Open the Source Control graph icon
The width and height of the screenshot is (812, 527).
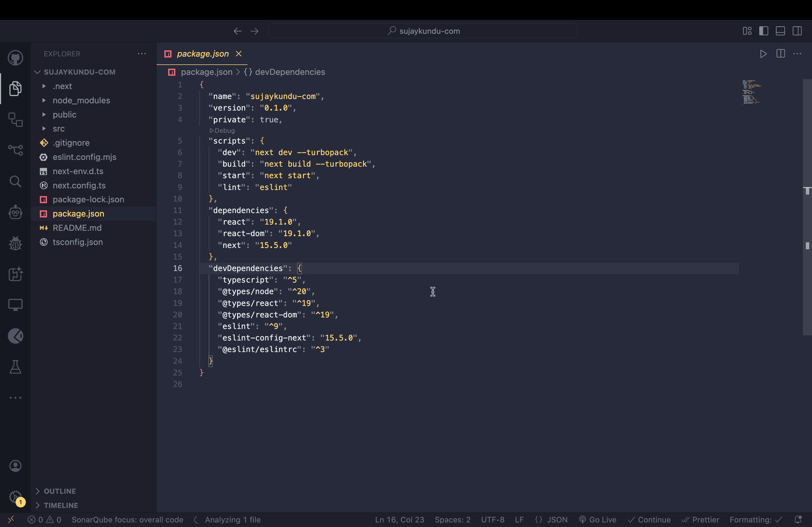15,150
